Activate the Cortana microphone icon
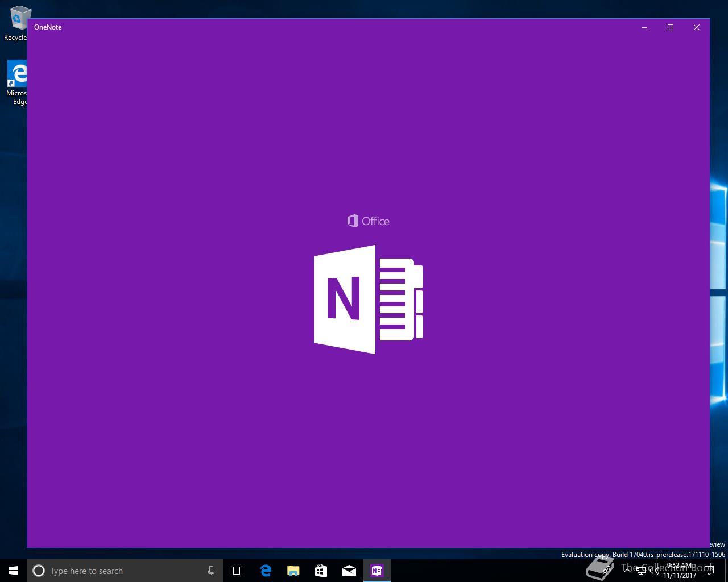Screen dimensions: 728x582 (x=211, y=571)
